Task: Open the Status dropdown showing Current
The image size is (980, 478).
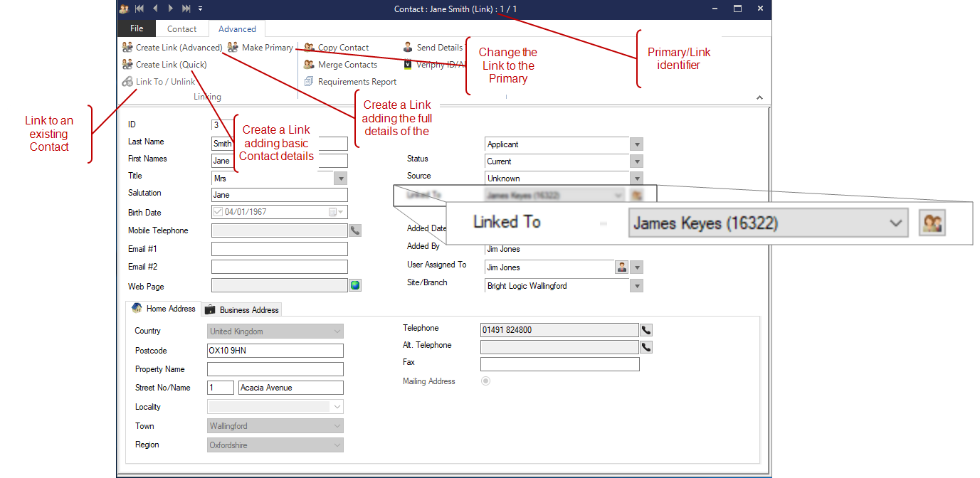Action: pyautogui.click(x=636, y=161)
